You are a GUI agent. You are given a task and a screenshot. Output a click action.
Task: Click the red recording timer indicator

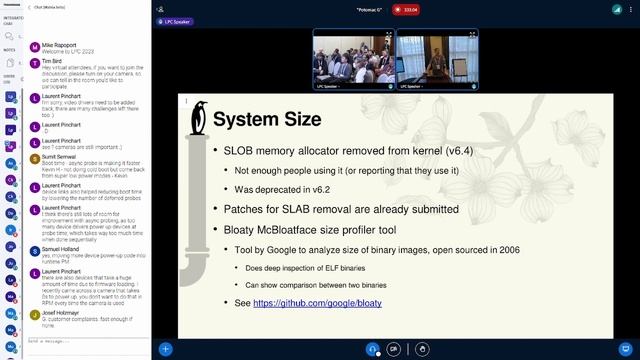click(x=406, y=9)
